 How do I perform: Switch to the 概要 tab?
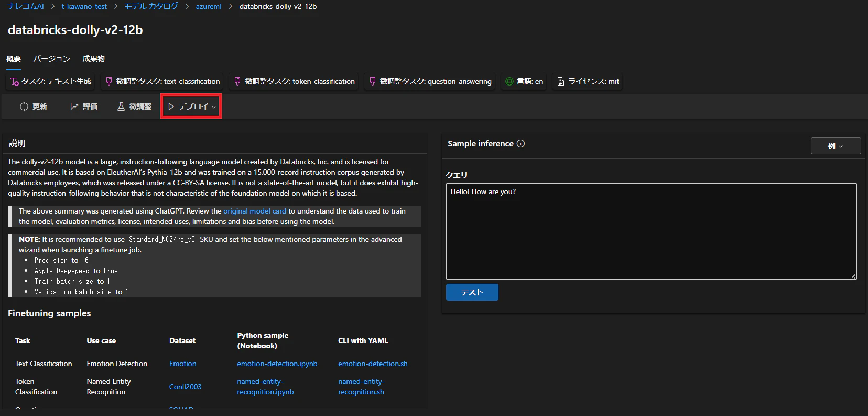(x=14, y=59)
